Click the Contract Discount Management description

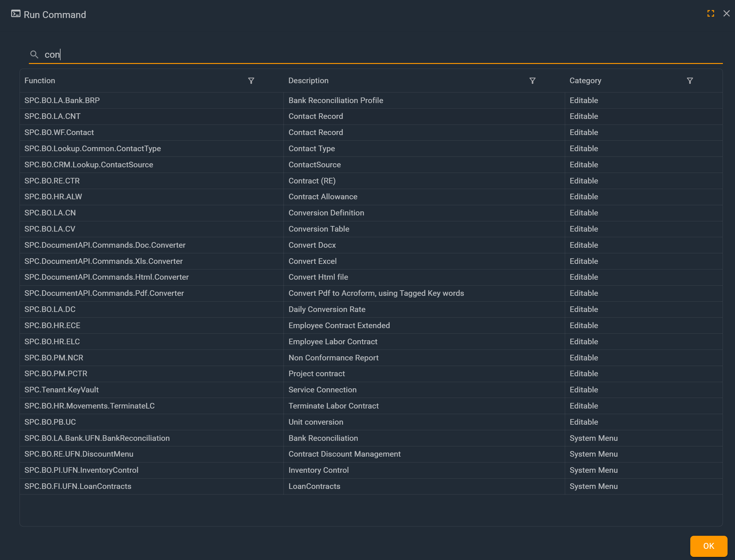click(x=344, y=454)
